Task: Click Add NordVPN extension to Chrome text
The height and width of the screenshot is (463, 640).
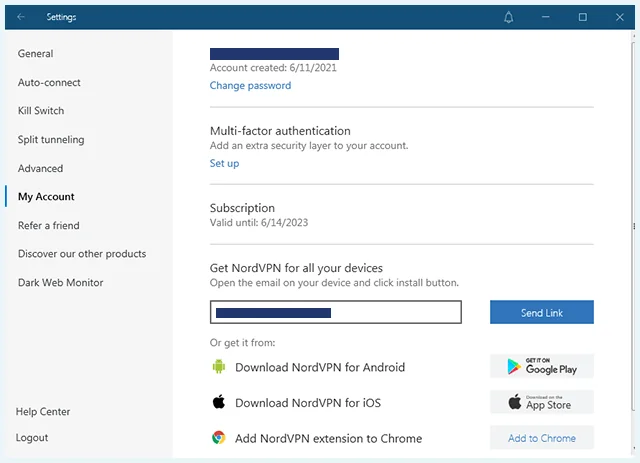Action: 329,439
